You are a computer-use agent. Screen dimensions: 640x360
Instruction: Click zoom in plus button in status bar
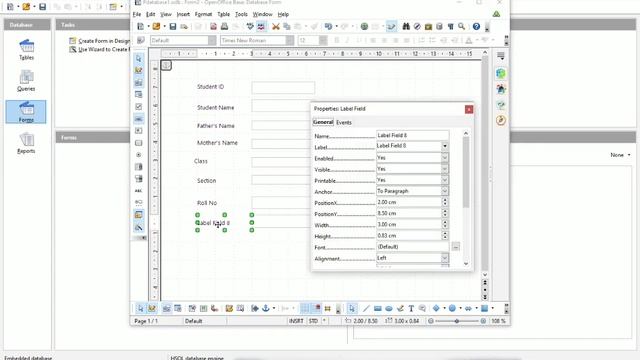click(483, 321)
